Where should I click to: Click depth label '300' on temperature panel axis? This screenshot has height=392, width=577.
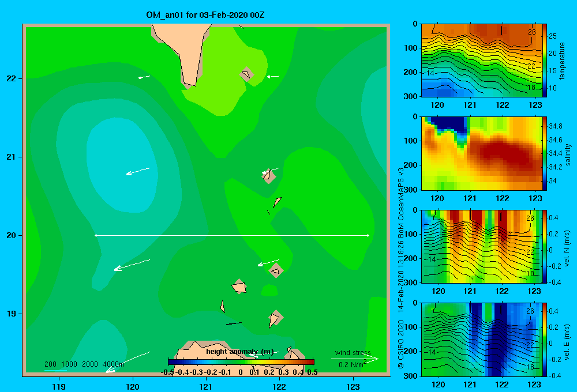[x=411, y=96]
